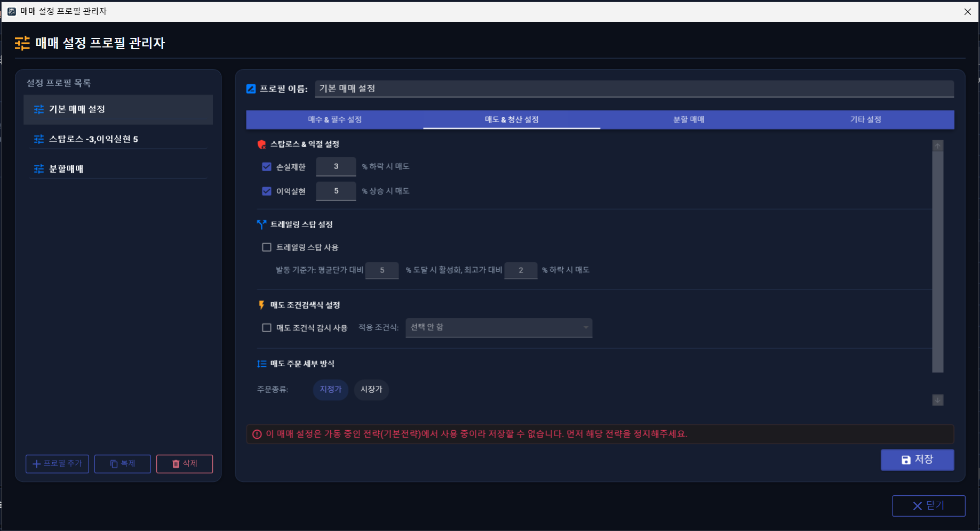Viewport: 980px width, 531px height.
Task: Switch to the 분할 매매 tab
Action: pos(689,120)
